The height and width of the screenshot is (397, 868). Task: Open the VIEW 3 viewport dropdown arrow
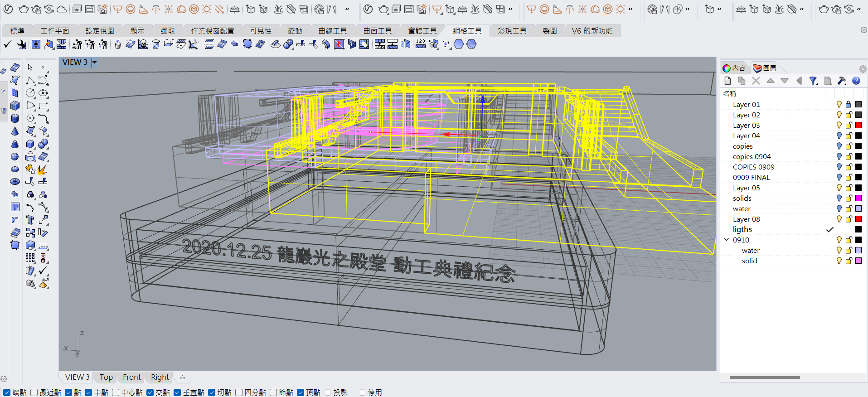click(94, 63)
